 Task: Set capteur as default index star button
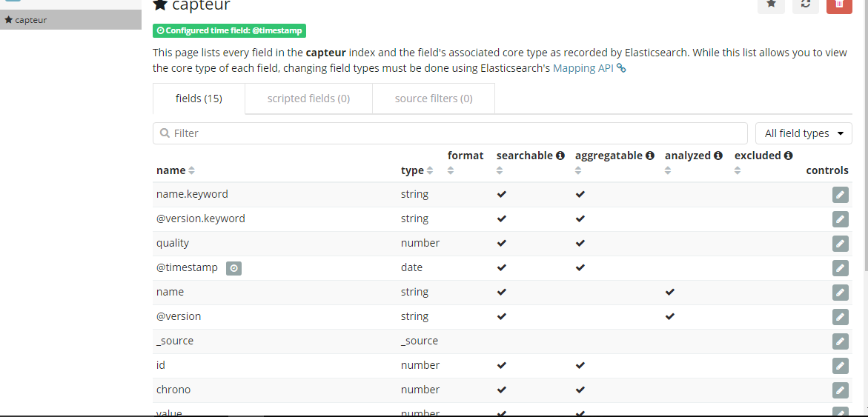(771, 4)
